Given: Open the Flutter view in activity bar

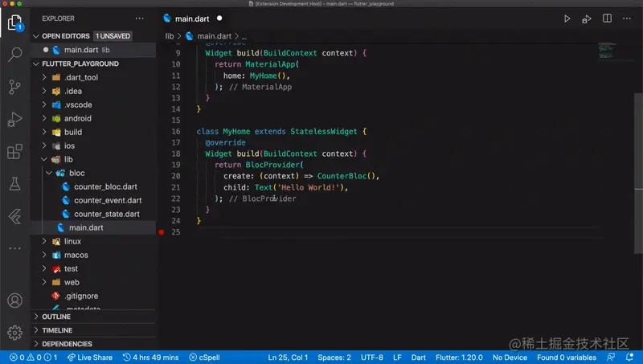Looking at the screenshot, I should [14, 216].
